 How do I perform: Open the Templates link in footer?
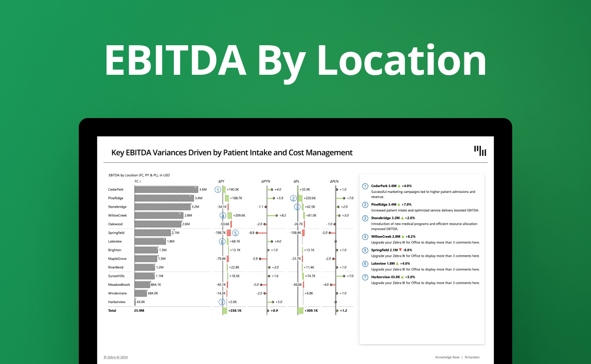click(471, 357)
